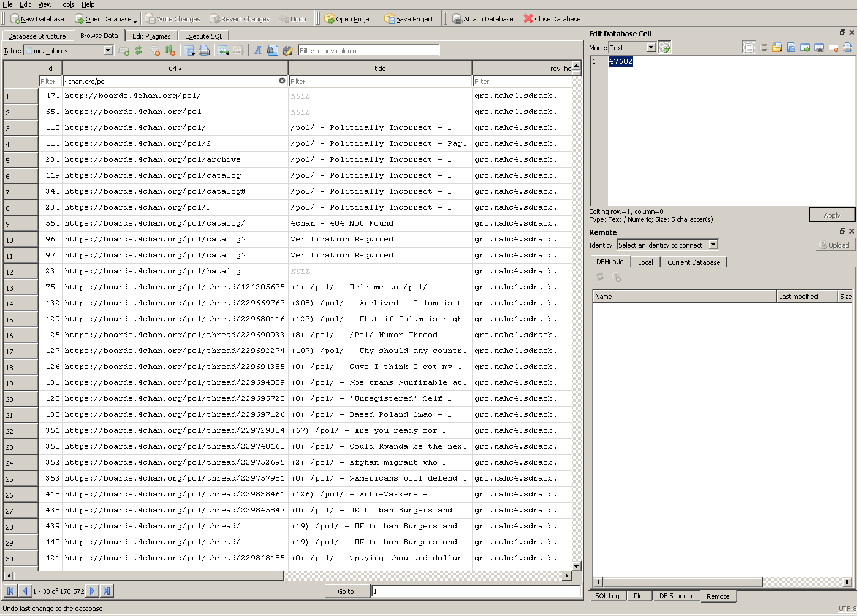Image resolution: width=858 pixels, height=616 pixels.
Task: Jump to the first record page
Action: tap(10, 591)
